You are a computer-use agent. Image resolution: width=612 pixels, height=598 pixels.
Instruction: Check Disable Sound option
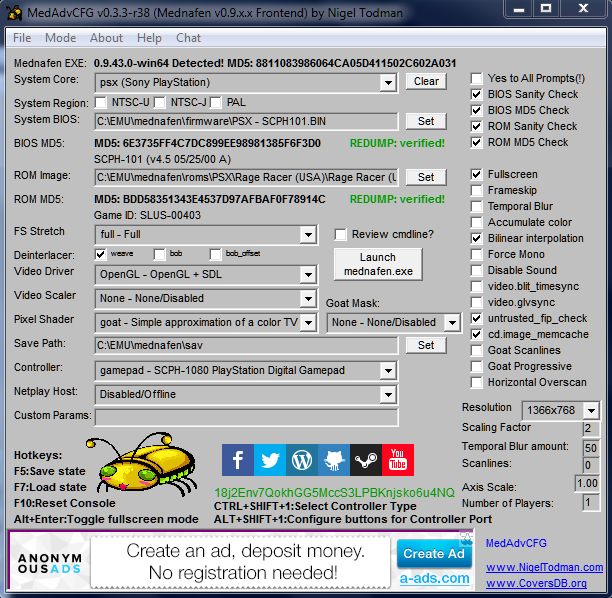(476, 271)
